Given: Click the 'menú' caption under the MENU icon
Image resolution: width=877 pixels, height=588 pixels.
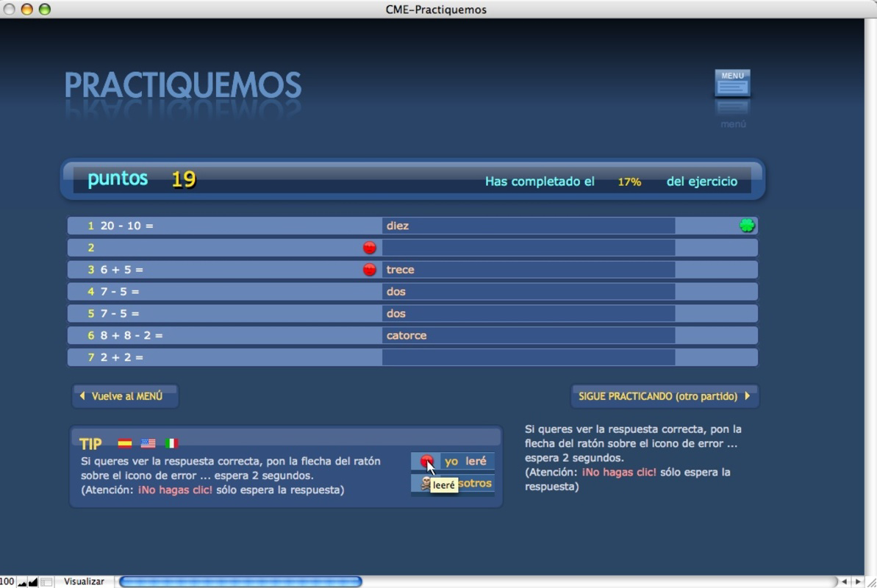Looking at the screenshot, I should coord(733,124).
